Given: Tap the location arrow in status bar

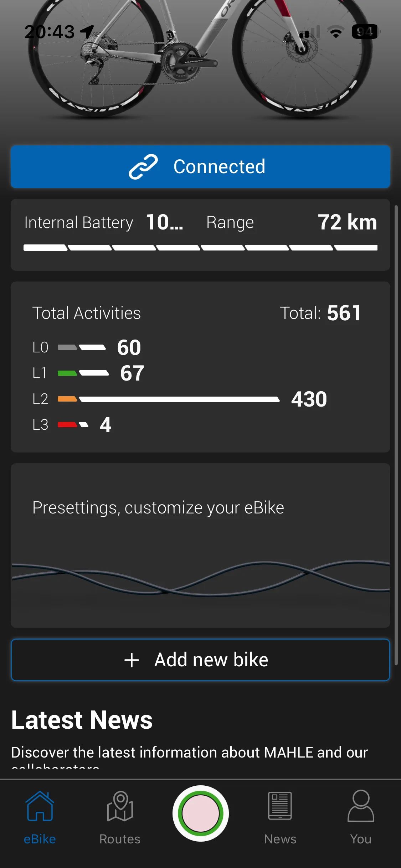Looking at the screenshot, I should [x=87, y=31].
